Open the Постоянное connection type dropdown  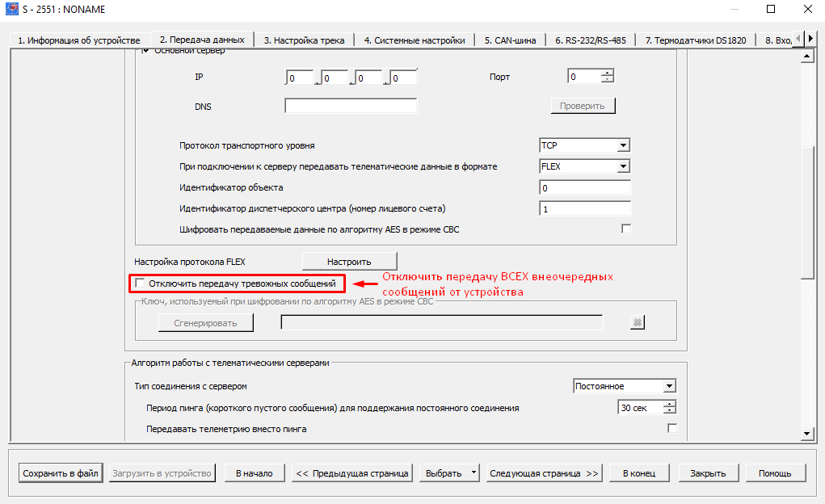tap(668, 386)
